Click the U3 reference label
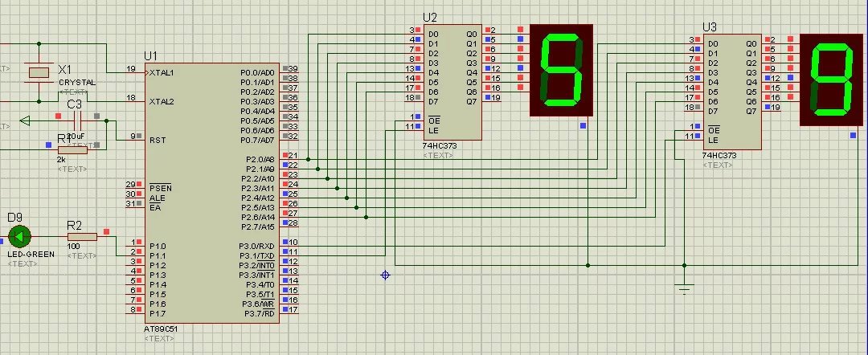 click(x=710, y=27)
